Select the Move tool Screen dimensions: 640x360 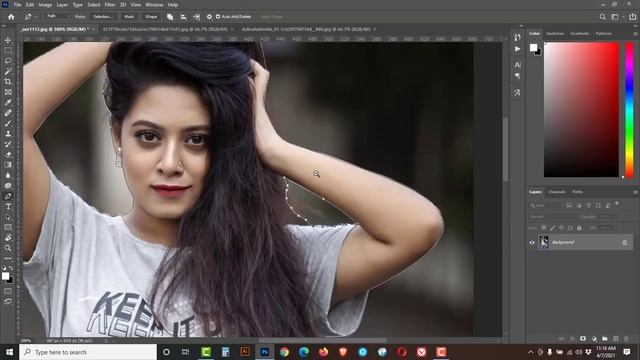(8, 40)
